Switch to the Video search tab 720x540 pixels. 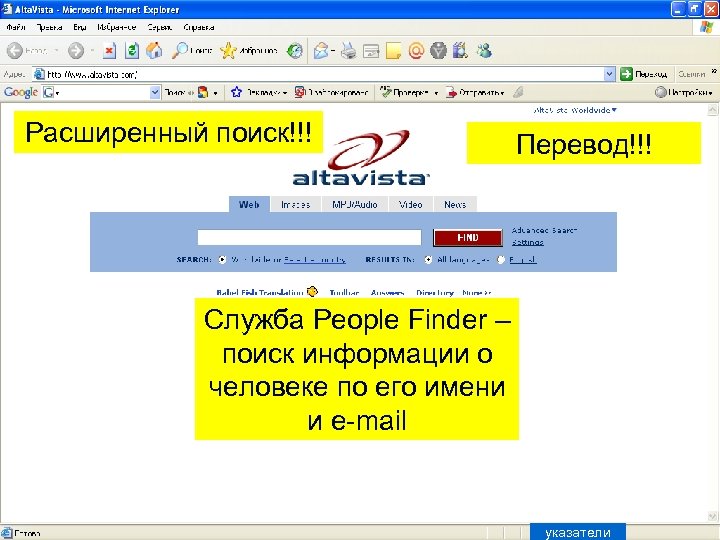[x=411, y=204]
